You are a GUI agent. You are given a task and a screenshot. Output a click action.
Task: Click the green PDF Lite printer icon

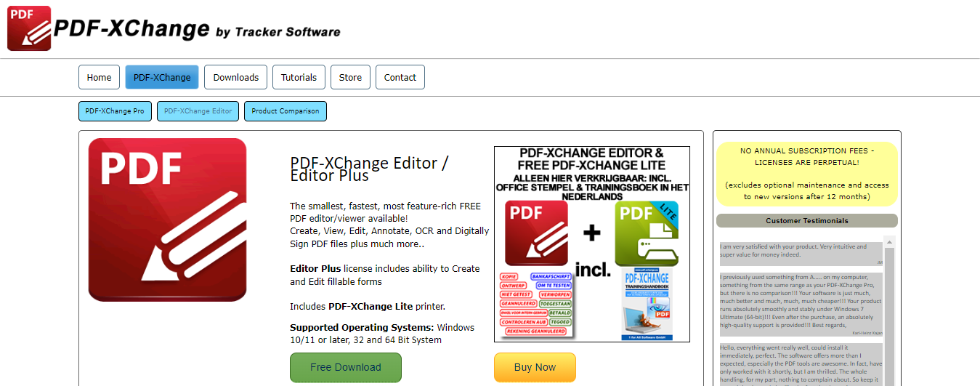click(647, 233)
